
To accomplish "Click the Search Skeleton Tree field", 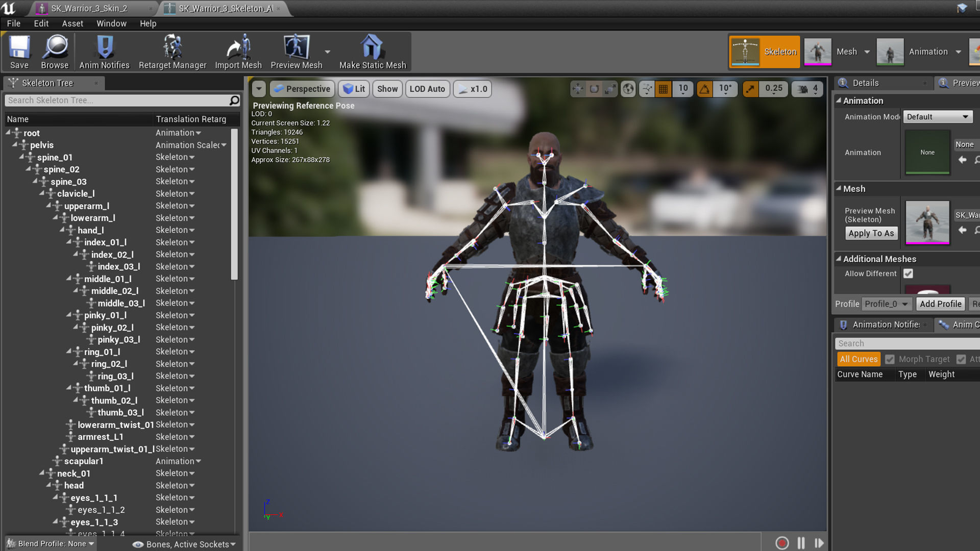I will (x=116, y=101).
